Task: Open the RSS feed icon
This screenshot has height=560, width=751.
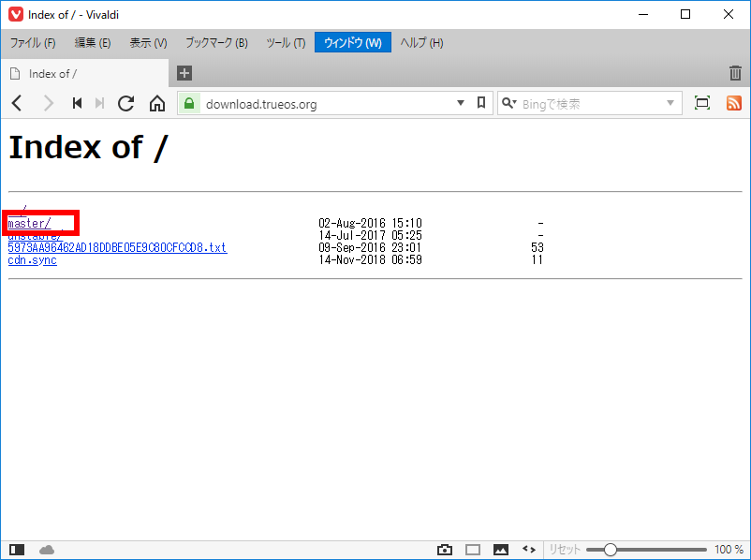Action: tap(734, 103)
